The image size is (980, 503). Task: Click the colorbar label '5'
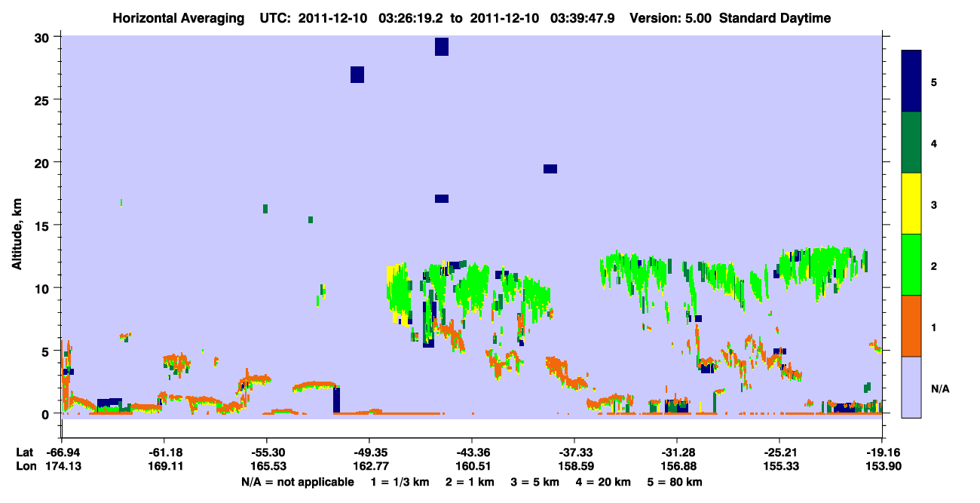[934, 81]
